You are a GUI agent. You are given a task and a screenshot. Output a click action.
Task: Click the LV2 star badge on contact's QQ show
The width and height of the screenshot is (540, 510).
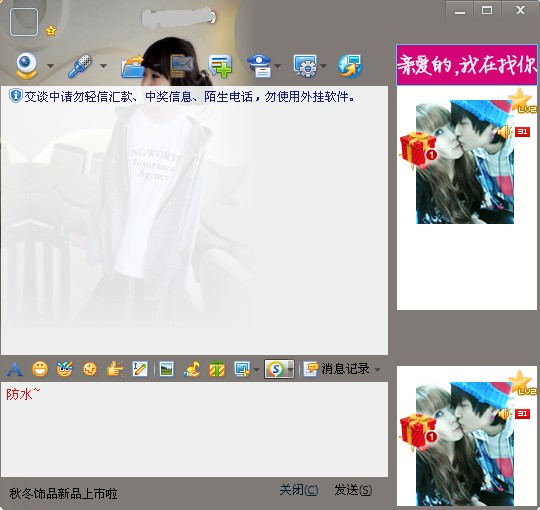point(522,100)
